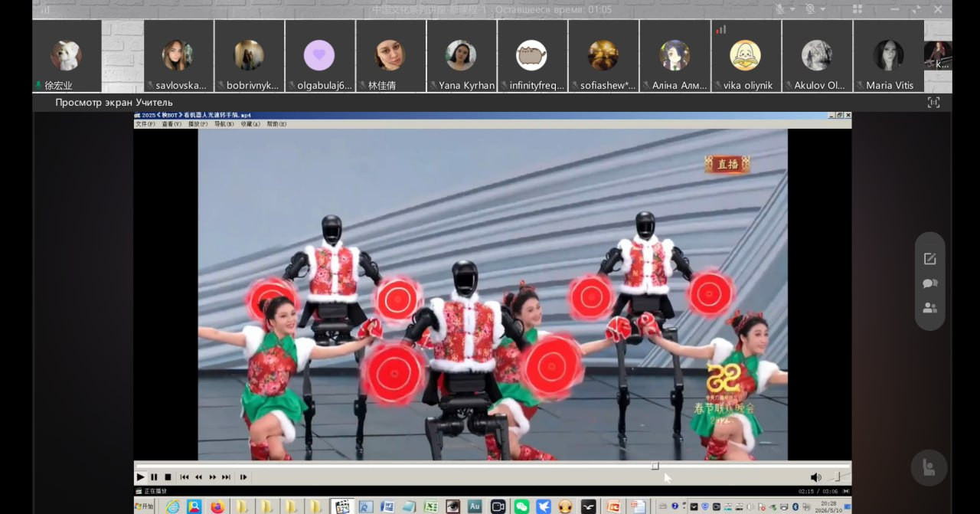Screen dimensions: 980x514
Task: Stop the video with the stop button
Action: (x=168, y=477)
